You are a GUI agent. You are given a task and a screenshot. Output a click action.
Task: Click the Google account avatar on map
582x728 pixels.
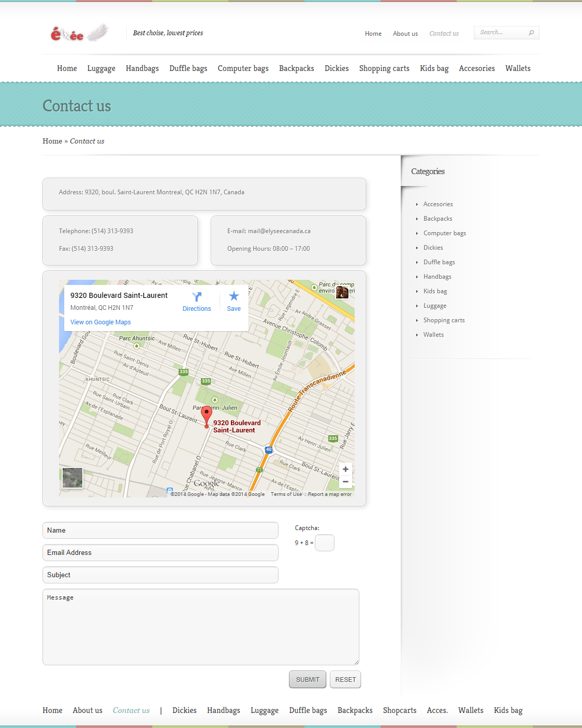(x=342, y=292)
